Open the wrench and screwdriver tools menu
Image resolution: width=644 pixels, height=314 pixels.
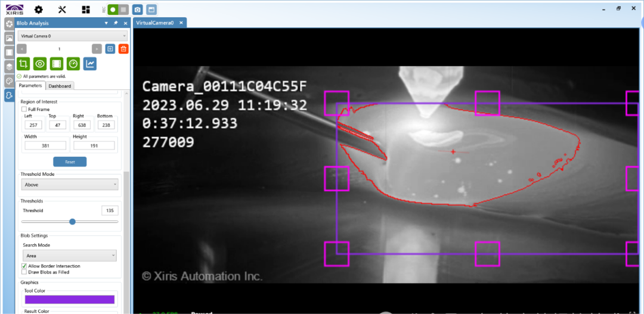63,10
